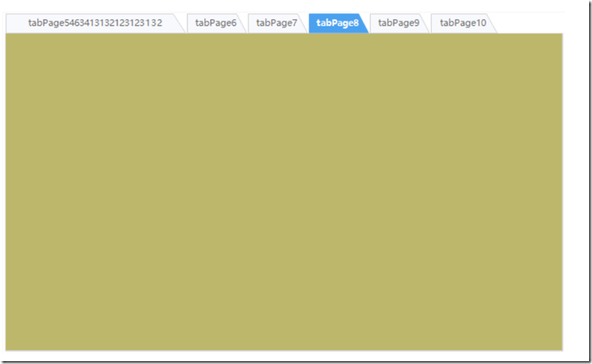Image resolution: width=592 pixels, height=364 pixels.
Task: Go to the tabPage9 tab
Action: click(399, 23)
